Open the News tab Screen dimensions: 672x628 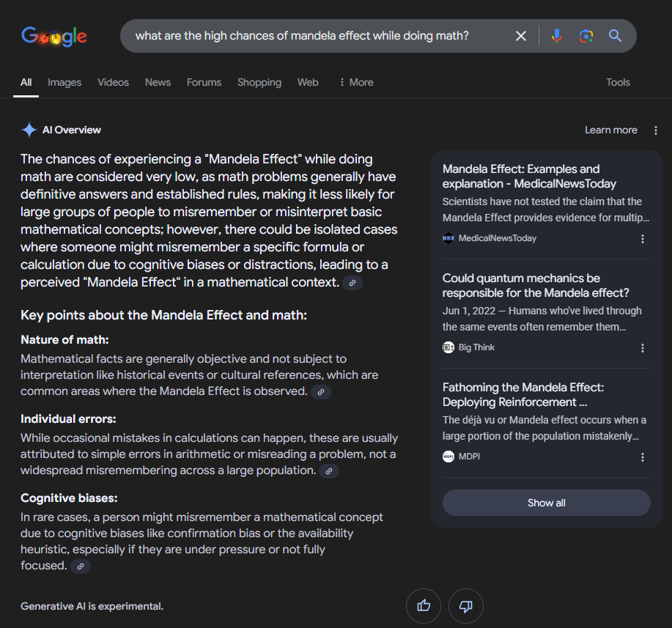(x=158, y=82)
